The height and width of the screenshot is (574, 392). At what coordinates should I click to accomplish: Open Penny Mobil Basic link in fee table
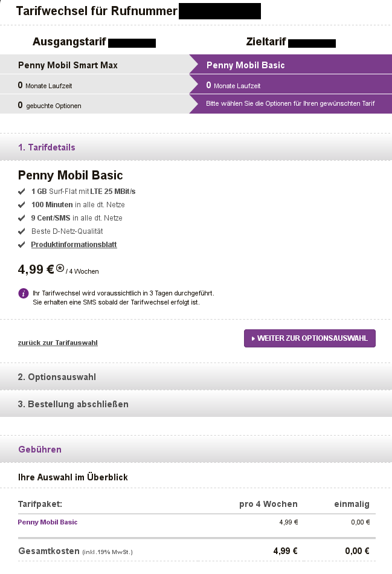(x=48, y=522)
